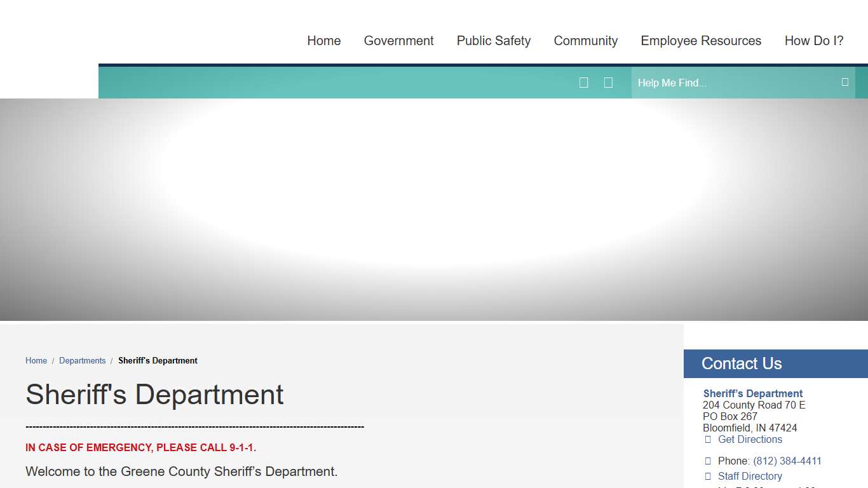Open the Get Directions link
This screenshot has height=488, width=868.
click(750, 440)
